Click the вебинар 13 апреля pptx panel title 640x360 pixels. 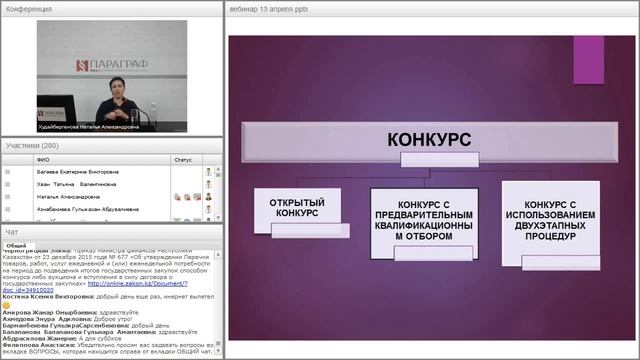pyautogui.click(x=269, y=9)
